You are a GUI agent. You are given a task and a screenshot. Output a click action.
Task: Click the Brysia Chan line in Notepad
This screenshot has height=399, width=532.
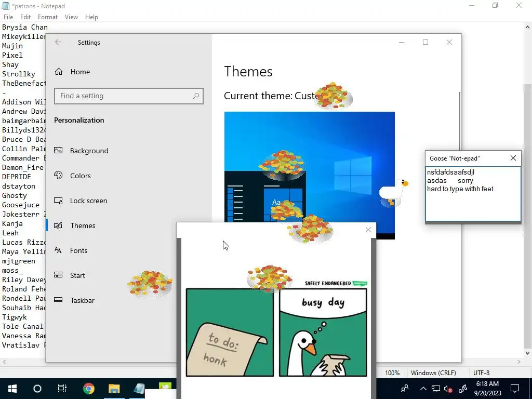pos(25,27)
